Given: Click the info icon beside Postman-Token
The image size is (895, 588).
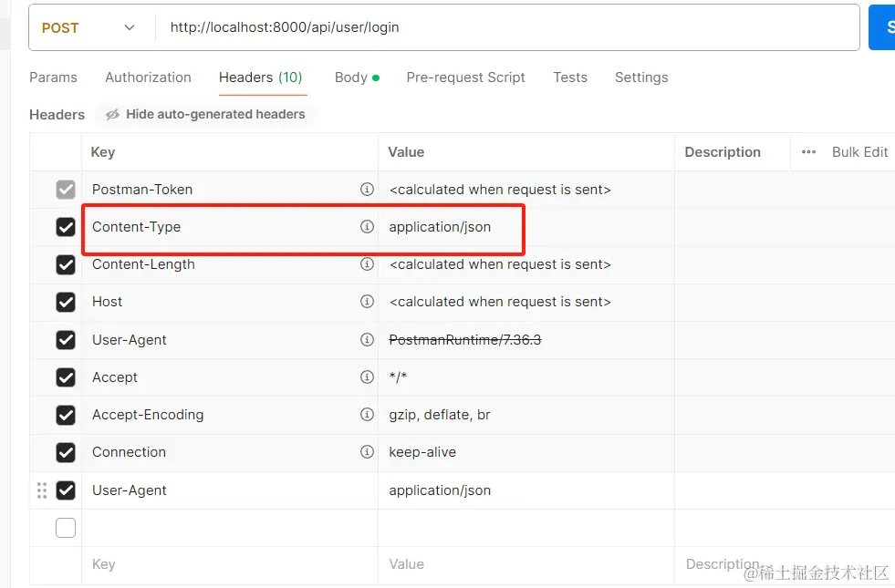Looking at the screenshot, I should 367,190.
